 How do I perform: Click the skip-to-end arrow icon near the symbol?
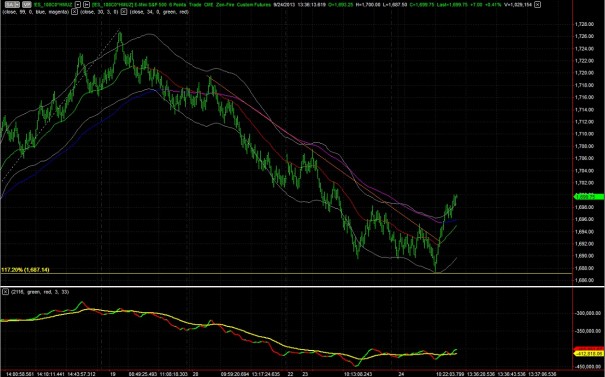point(87,5)
